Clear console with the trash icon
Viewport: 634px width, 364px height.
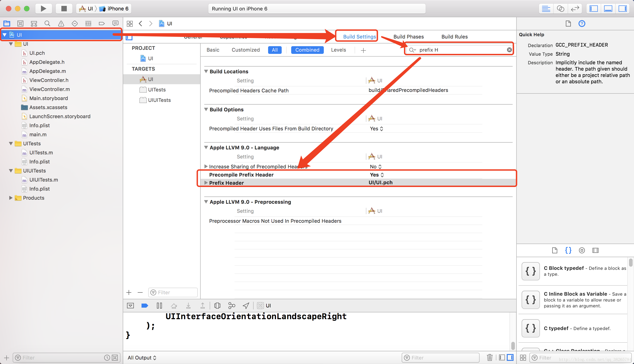490,357
